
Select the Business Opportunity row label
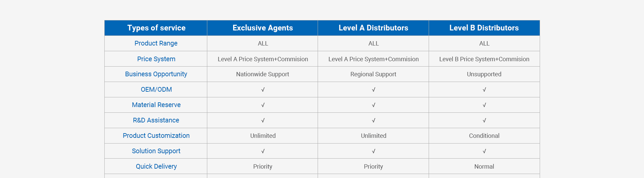tap(156, 74)
